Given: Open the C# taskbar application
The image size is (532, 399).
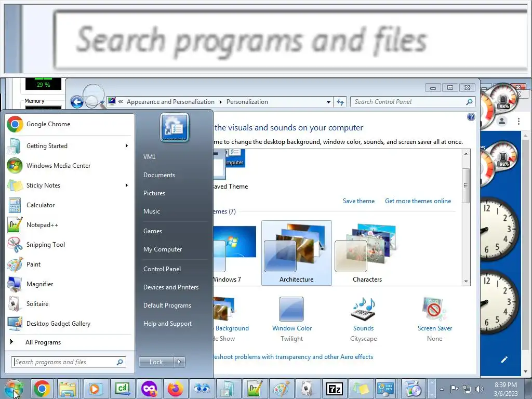Looking at the screenshot, I should [x=122, y=389].
